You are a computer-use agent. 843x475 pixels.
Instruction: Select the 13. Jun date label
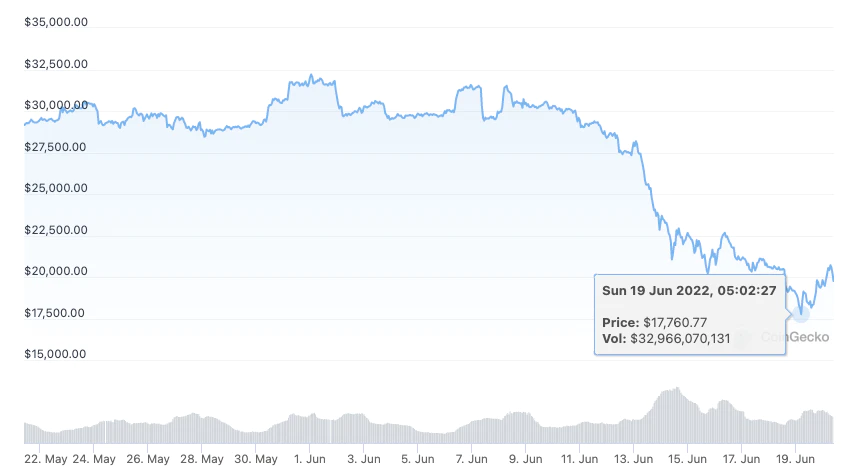[633, 459]
